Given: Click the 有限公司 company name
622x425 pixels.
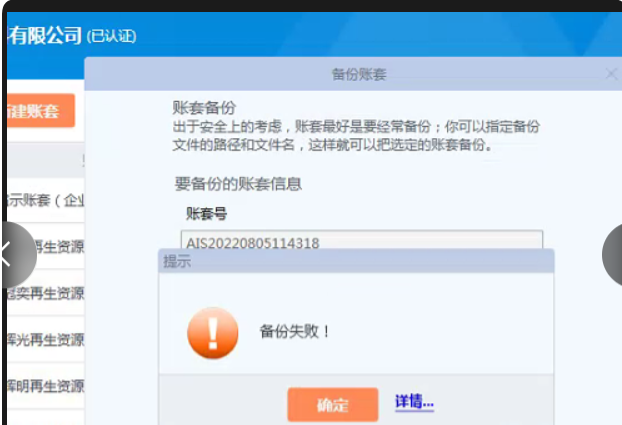Looking at the screenshot, I should coord(44,36).
